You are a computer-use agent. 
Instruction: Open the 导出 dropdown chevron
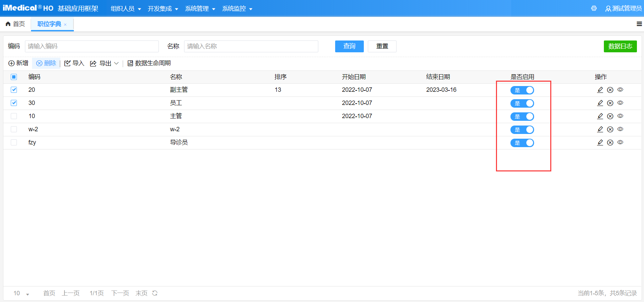point(116,63)
